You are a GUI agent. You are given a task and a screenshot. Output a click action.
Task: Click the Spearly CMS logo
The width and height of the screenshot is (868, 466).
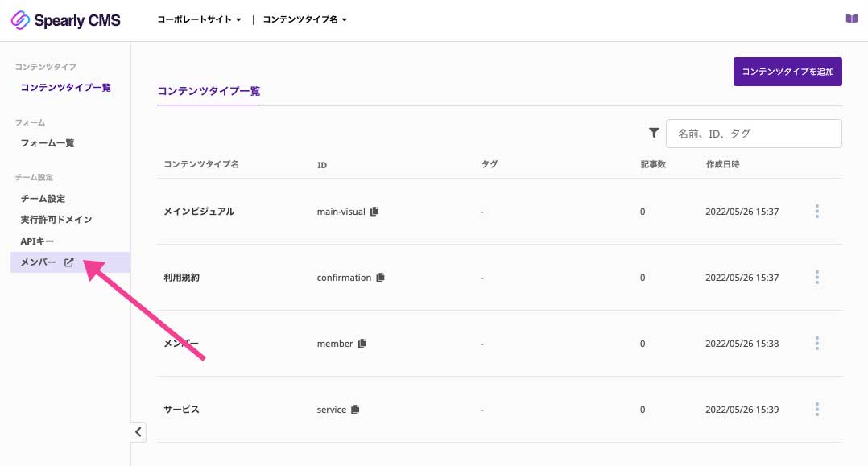pos(66,20)
